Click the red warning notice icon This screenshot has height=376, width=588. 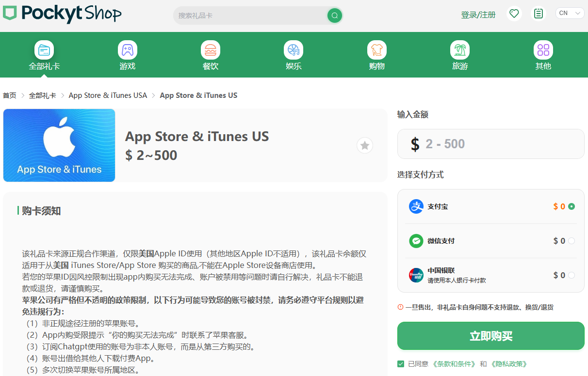(400, 307)
